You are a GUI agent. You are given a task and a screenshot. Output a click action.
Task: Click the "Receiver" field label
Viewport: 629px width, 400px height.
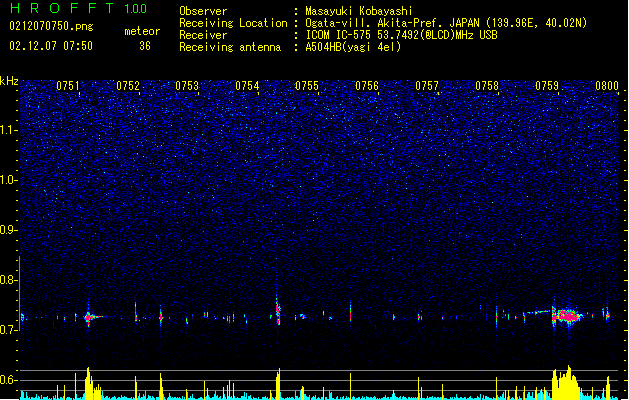point(203,35)
